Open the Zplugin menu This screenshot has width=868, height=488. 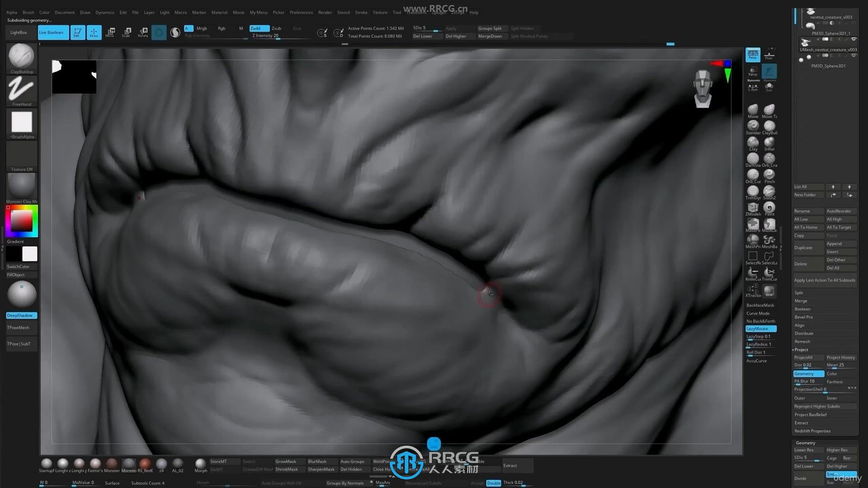(438, 12)
